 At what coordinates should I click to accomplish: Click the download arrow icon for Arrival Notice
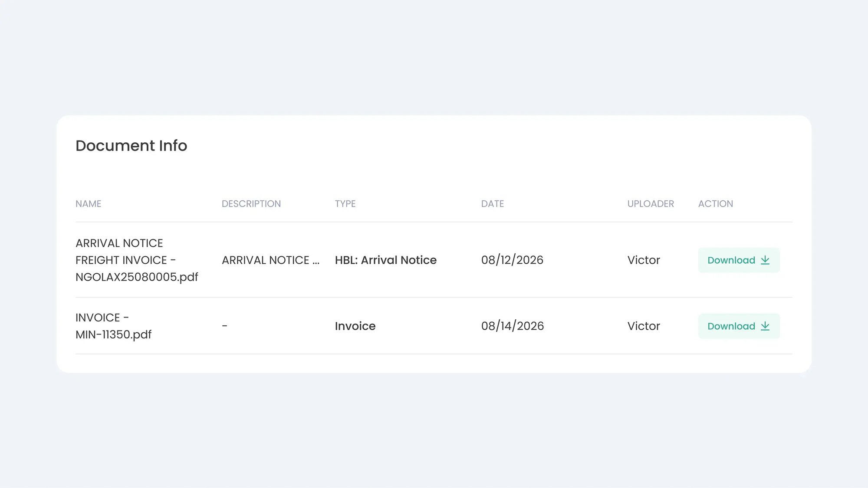[765, 260]
